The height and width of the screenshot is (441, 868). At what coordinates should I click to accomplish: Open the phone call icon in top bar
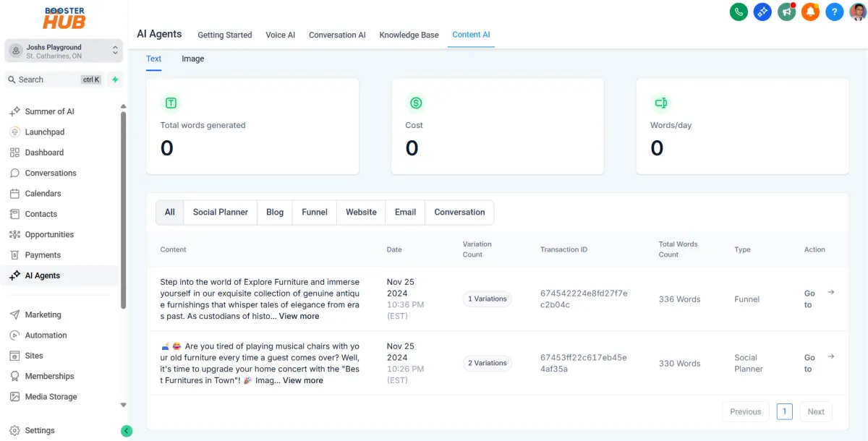pyautogui.click(x=739, y=12)
